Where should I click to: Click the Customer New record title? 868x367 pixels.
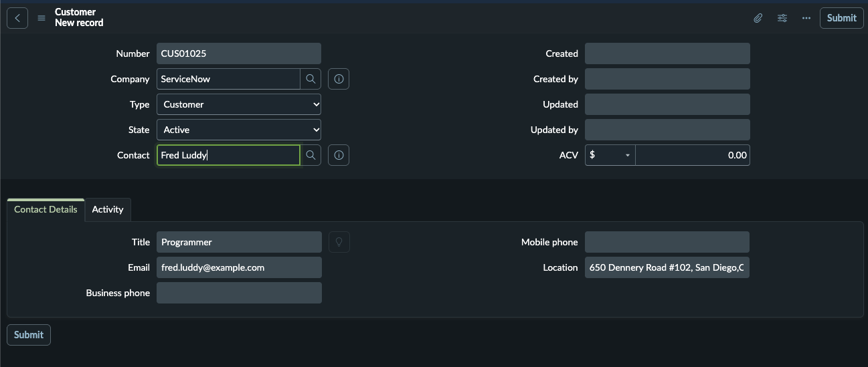(x=79, y=17)
